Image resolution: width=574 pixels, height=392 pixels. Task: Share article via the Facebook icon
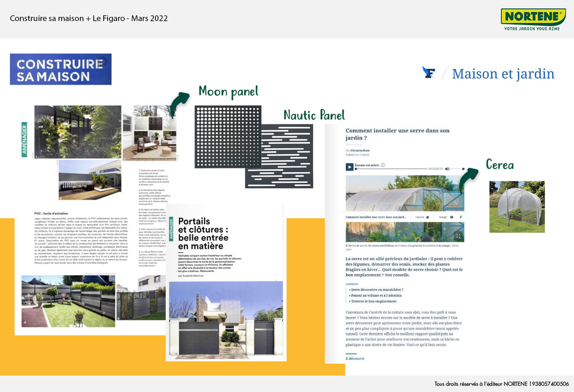pyautogui.click(x=461, y=217)
